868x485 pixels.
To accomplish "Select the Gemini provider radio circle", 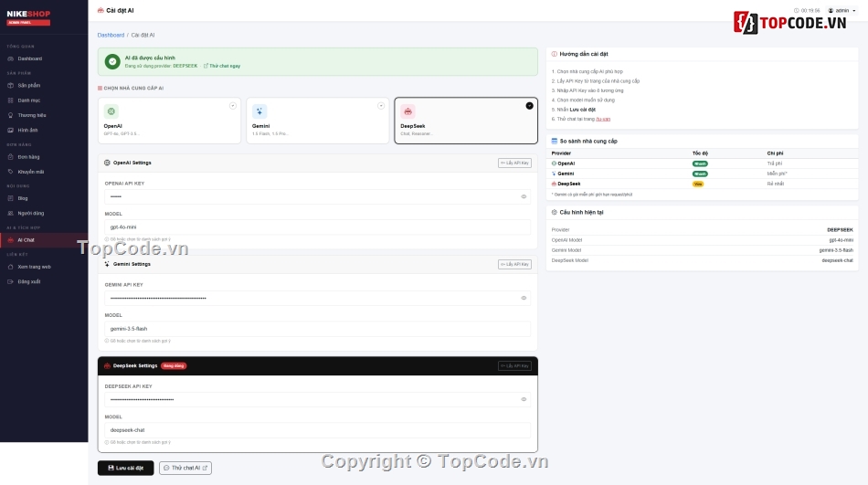I will (x=381, y=106).
